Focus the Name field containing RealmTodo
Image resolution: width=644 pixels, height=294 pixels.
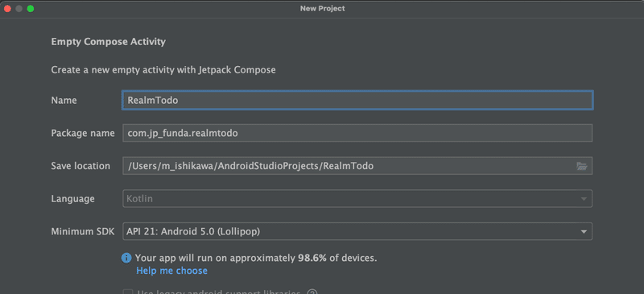point(357,101)
